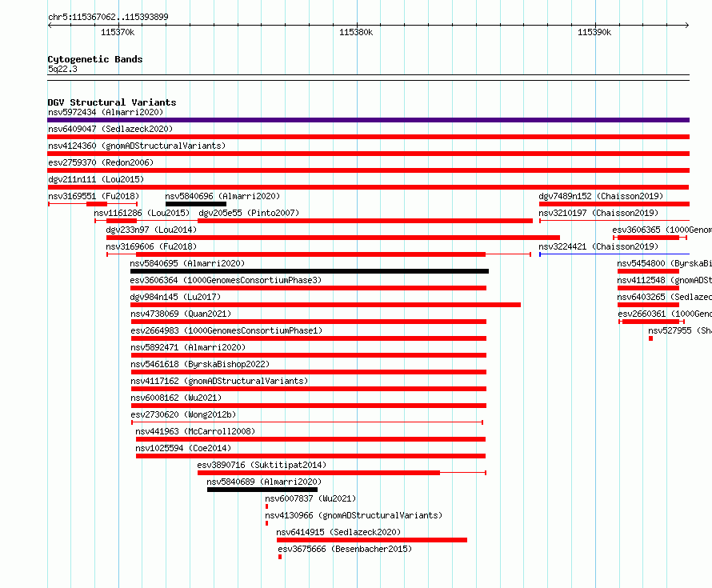Click the DGV Structural Variants track title
Viewport: 712px width, 588px height.
(112, 102)
